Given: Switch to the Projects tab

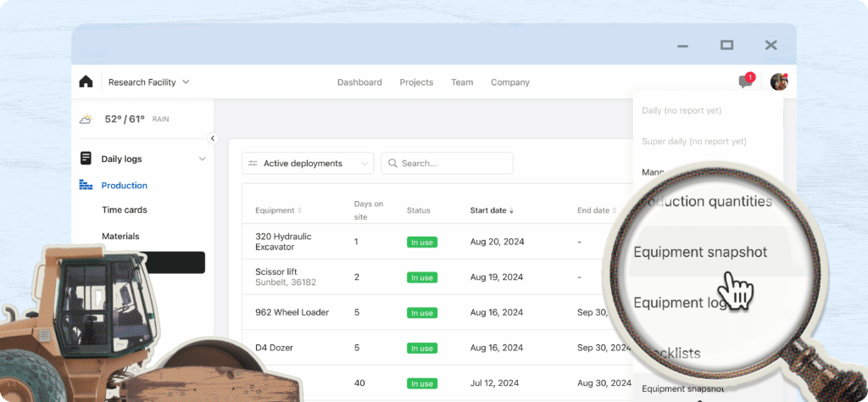Looking at the screenshot, I should (x=416, y=82).
